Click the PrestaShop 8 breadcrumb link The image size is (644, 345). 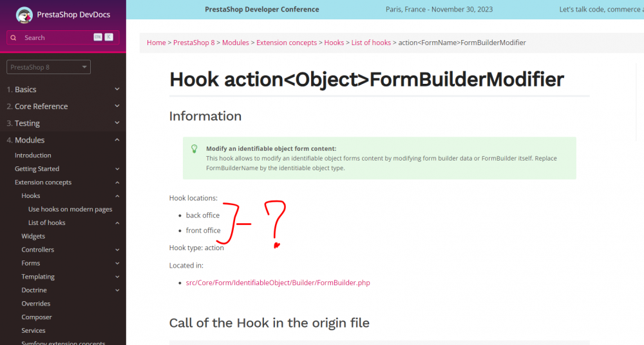(x=194, y=43)
